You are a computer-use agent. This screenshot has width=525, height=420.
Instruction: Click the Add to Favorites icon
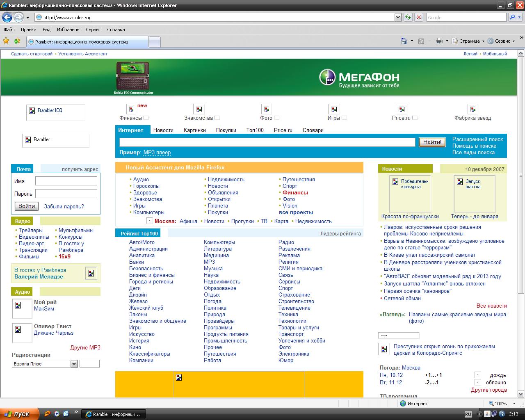click(17, 41)
